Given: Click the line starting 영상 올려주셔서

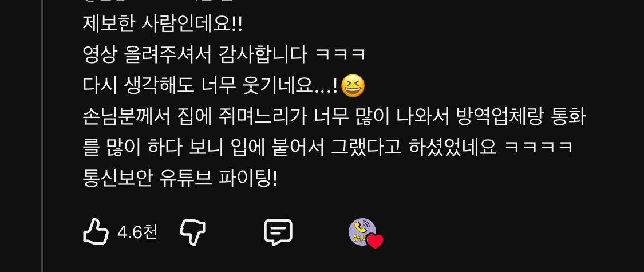Looking at the screenshot, I should coord(224,55).
